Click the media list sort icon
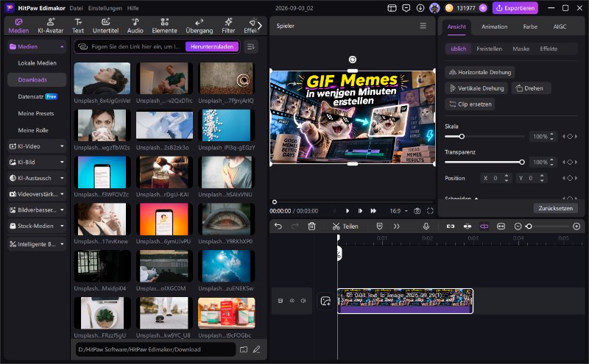 (250, 46)
